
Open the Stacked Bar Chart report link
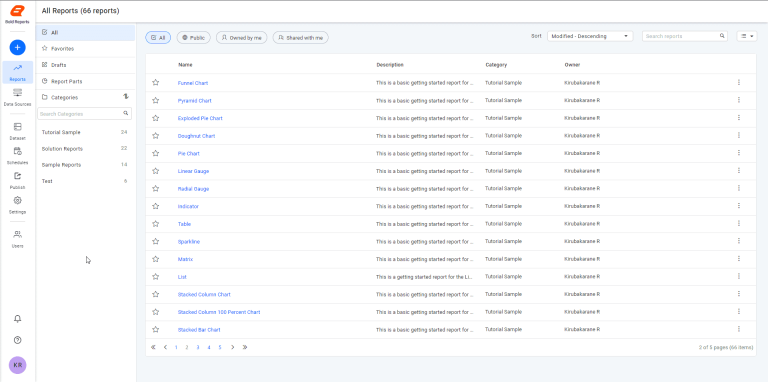[199, 330]
